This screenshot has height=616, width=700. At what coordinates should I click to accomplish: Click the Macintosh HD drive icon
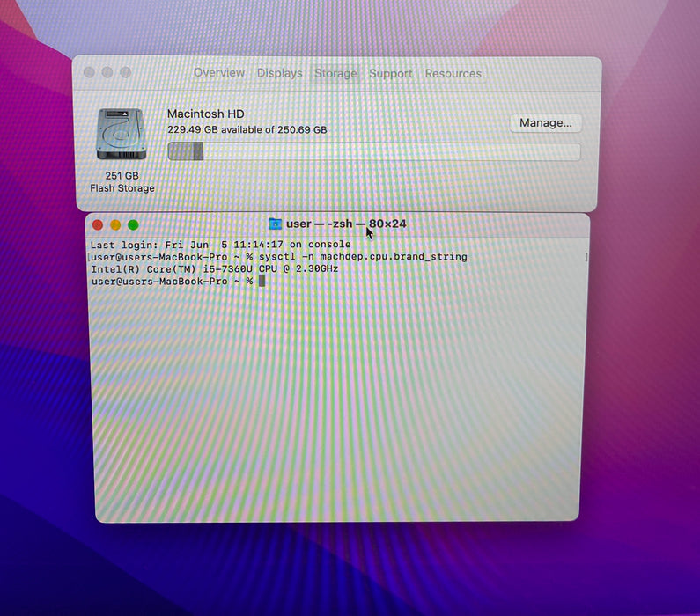pos(122,134)
